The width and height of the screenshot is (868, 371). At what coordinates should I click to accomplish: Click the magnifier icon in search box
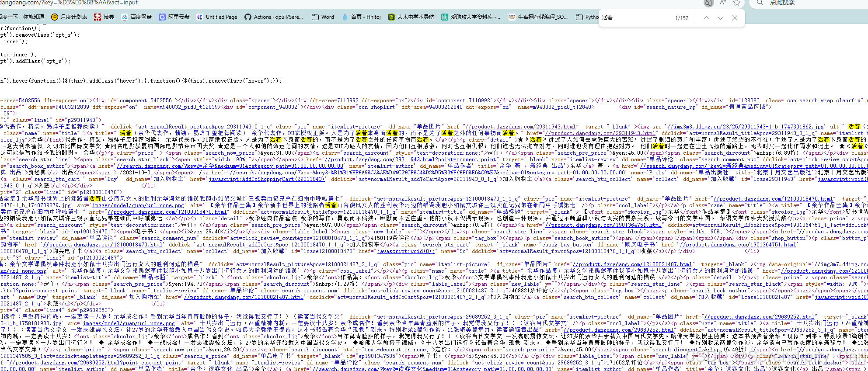pos(760,3)
